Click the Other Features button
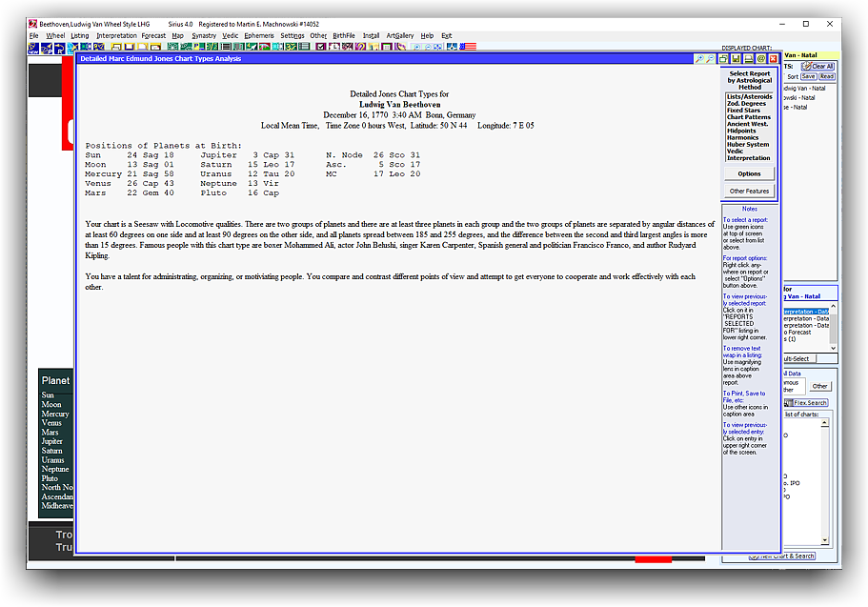Image resolution: width=868 pixels, height=607 pixels. [x=749, y=192]
